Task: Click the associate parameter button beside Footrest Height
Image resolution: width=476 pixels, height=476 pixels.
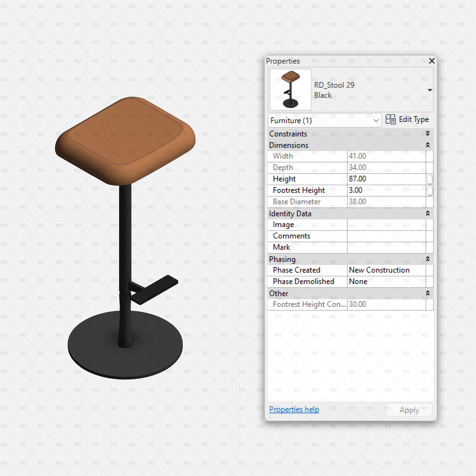Action: pyautogui.click(x=430, y=190)
